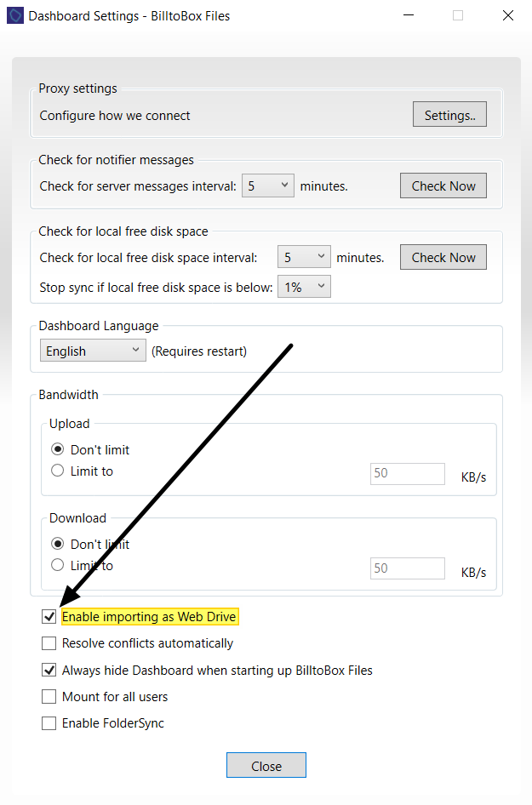Select Upload Limit to radio button
This screenshot has height=805, width=532.
click(58, 471)
